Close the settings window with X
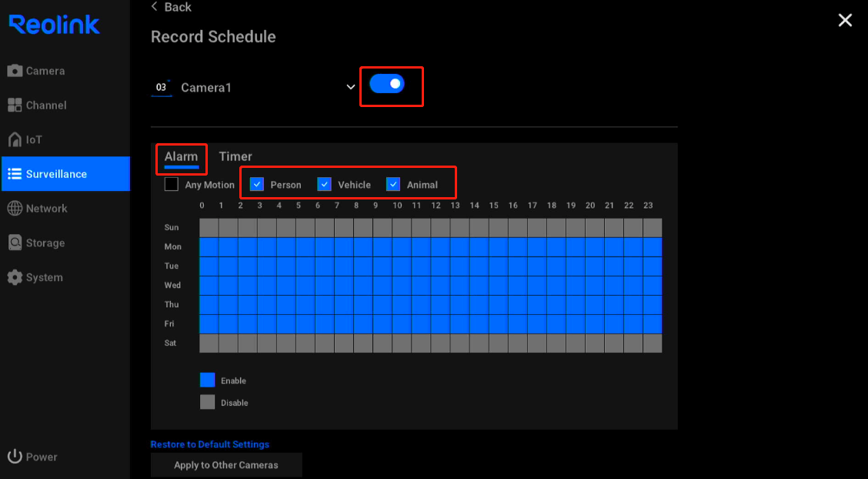Screen dimensions: 868x479 click(x=845, y=21)
